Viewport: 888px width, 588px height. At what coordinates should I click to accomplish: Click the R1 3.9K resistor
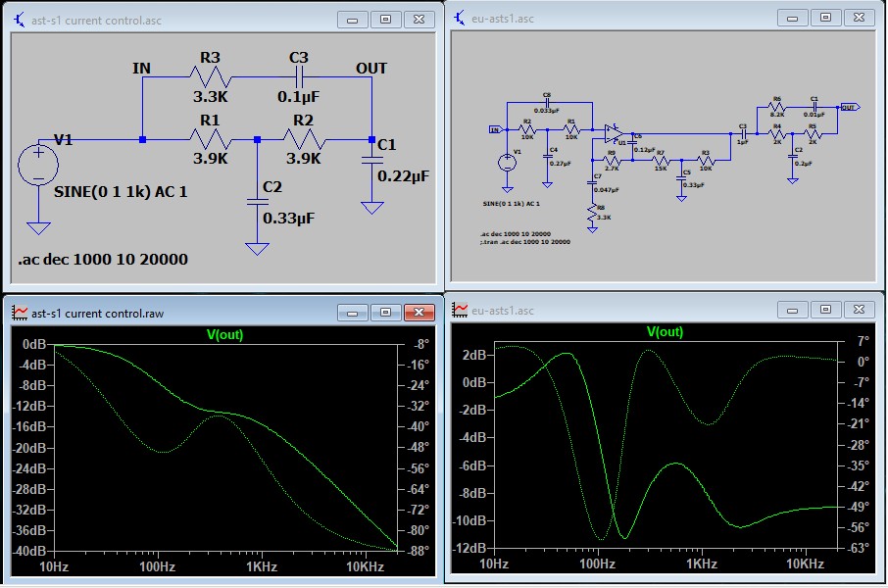(x=209, y=140)
